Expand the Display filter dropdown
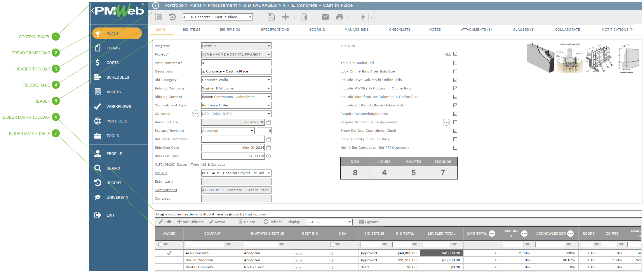644x273 pixels. [x=349, y=222]
